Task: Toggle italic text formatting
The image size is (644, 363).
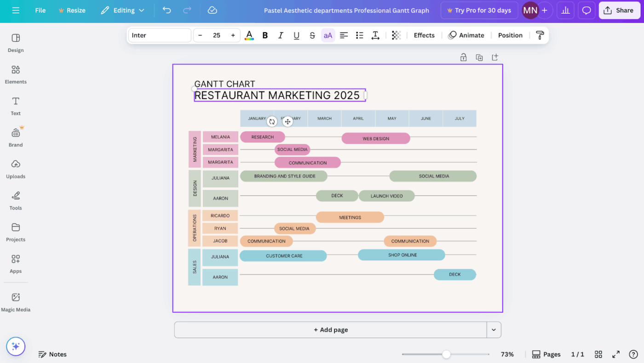Action: [281, 35]
